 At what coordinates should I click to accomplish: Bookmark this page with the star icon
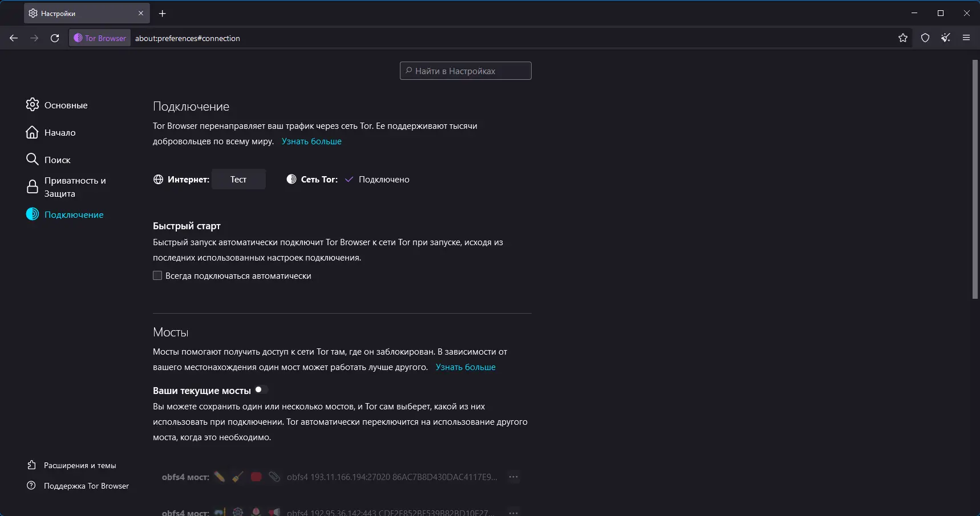(x=903, y=38)
